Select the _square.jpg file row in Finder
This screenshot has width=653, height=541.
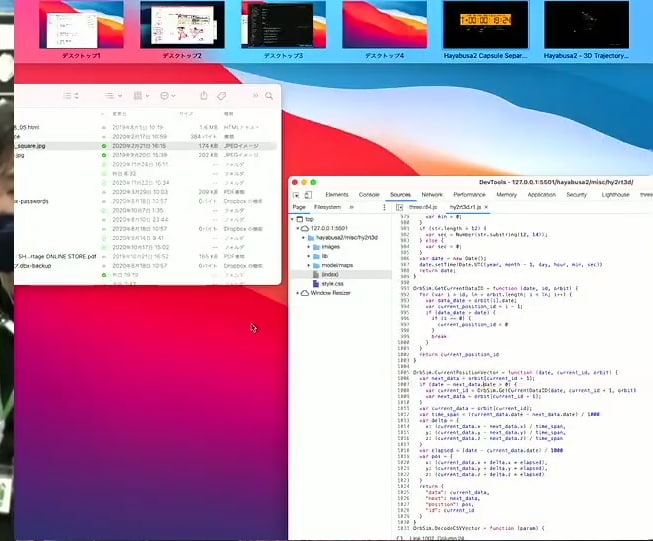(145, 146)
